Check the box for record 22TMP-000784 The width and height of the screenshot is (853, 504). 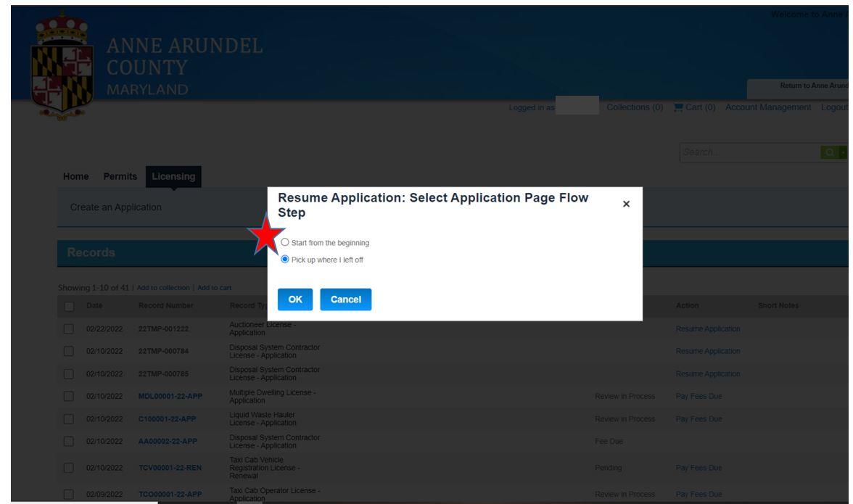pos(68,351)
